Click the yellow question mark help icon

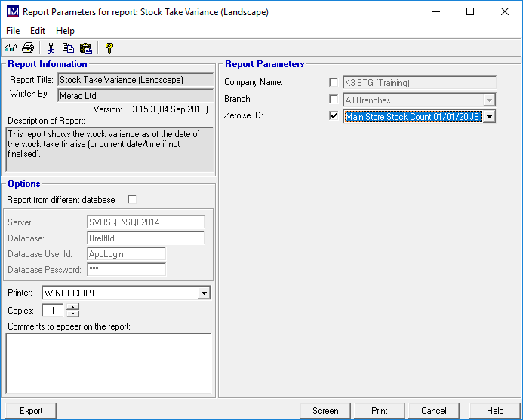tap(109, 48)
